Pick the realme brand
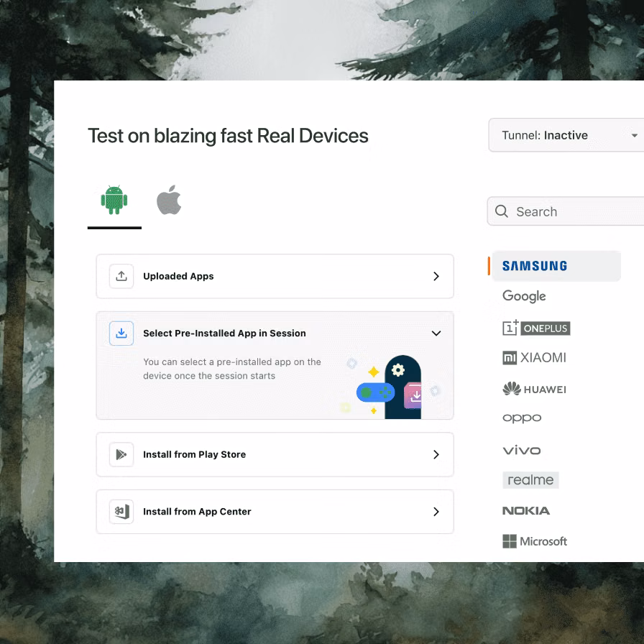 (530, 480)
